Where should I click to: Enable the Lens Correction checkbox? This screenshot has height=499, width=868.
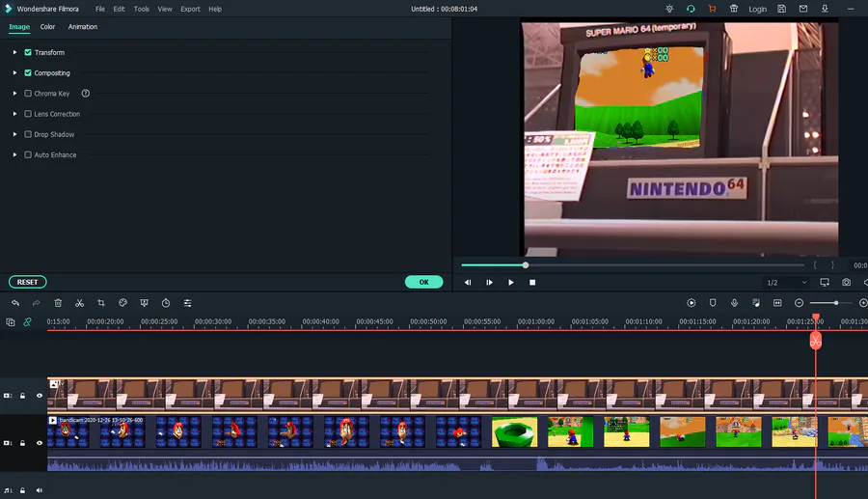tap(28, 114)
